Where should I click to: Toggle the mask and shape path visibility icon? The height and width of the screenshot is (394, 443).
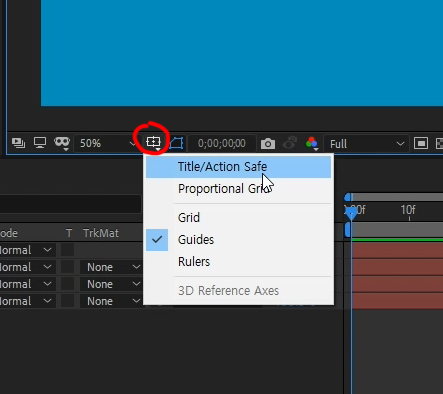(177, 143)
